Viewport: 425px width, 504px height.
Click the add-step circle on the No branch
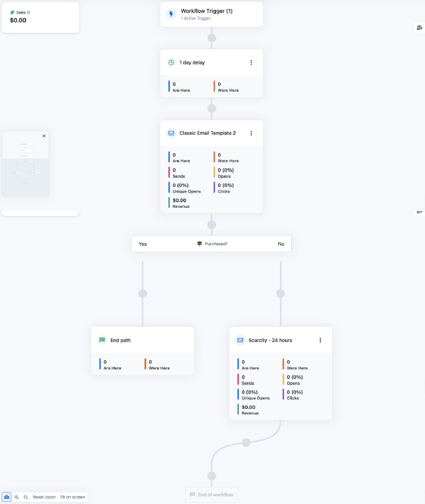coord(280,293)
